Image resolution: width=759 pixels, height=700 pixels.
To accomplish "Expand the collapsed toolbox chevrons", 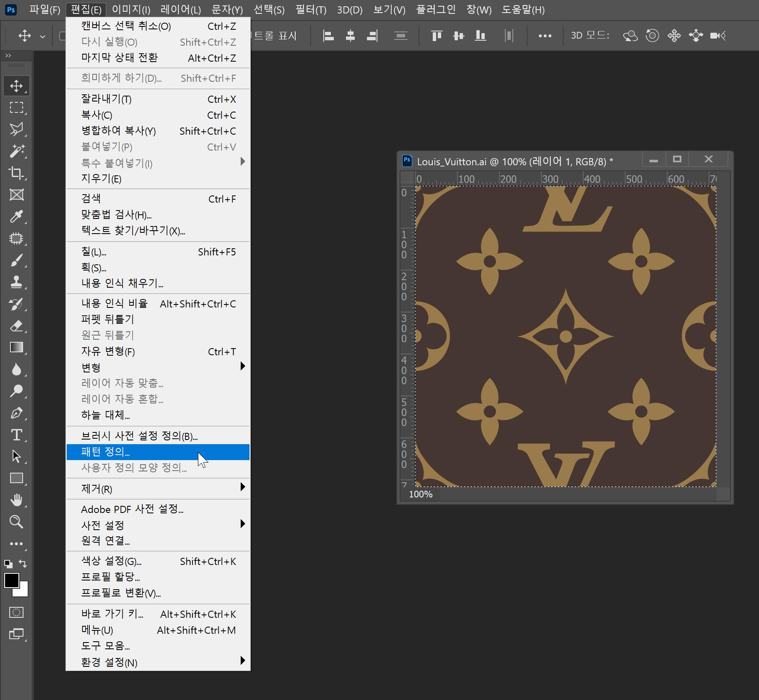I will [8, 55].
